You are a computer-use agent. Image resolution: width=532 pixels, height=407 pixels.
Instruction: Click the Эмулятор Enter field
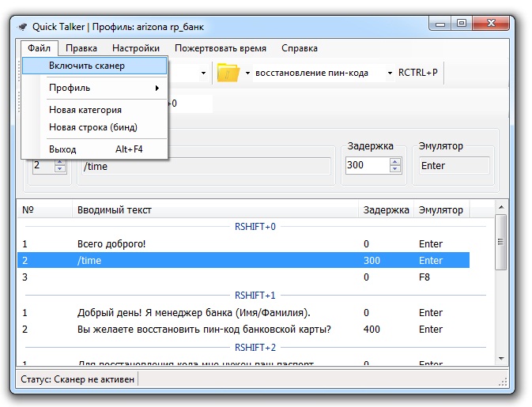(x=454, y=165)
